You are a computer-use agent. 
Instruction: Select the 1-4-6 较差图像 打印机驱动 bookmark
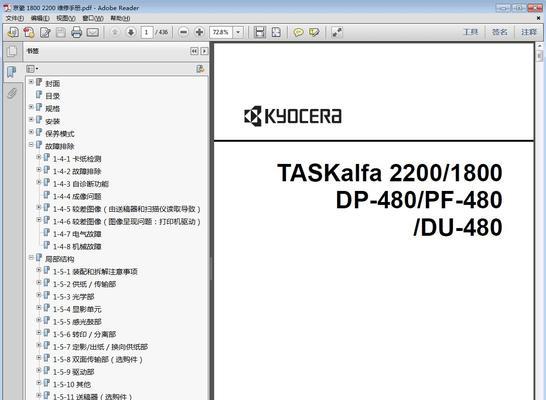[127, 221]
